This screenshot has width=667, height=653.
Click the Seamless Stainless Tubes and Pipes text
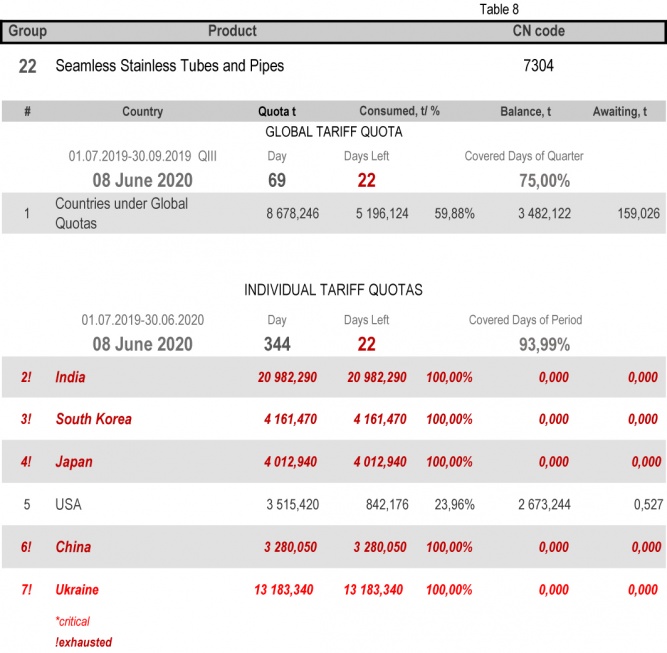pos(169,66)
